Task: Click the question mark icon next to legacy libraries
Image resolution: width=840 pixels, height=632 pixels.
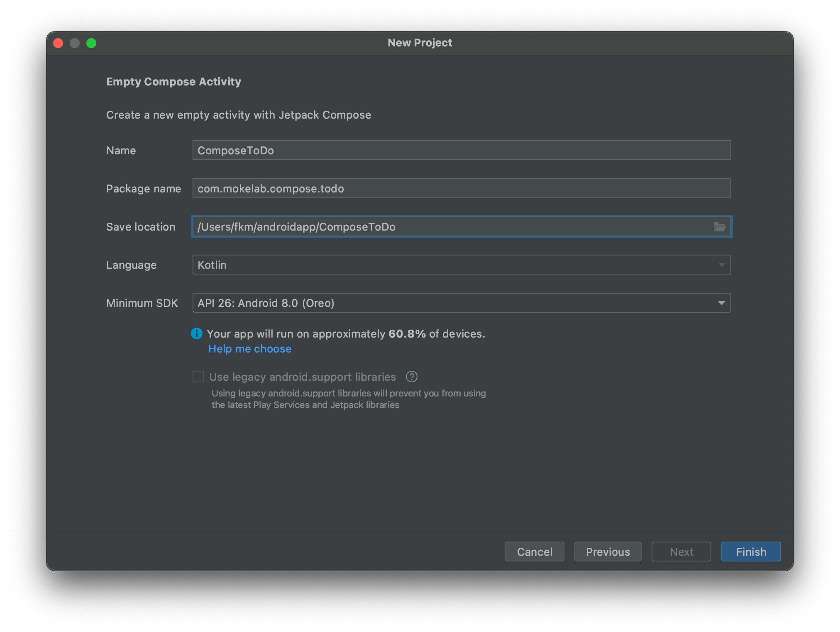Action: [414, 377]
